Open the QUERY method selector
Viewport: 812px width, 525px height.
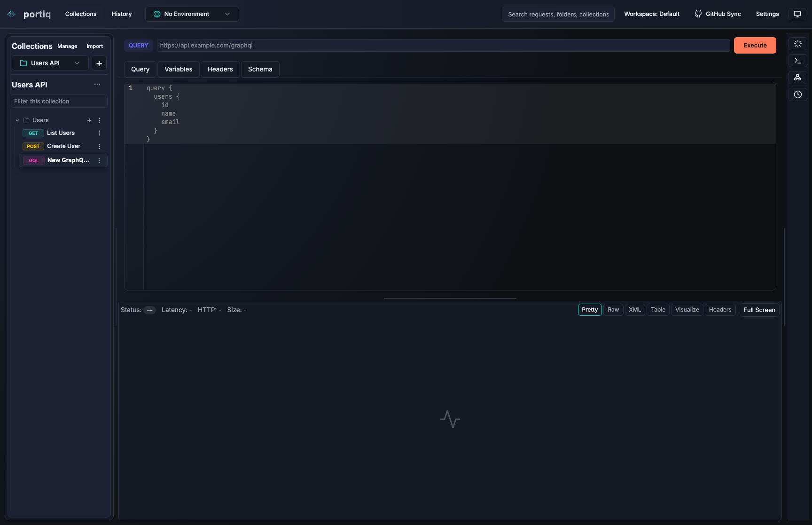tap(139, 46)
